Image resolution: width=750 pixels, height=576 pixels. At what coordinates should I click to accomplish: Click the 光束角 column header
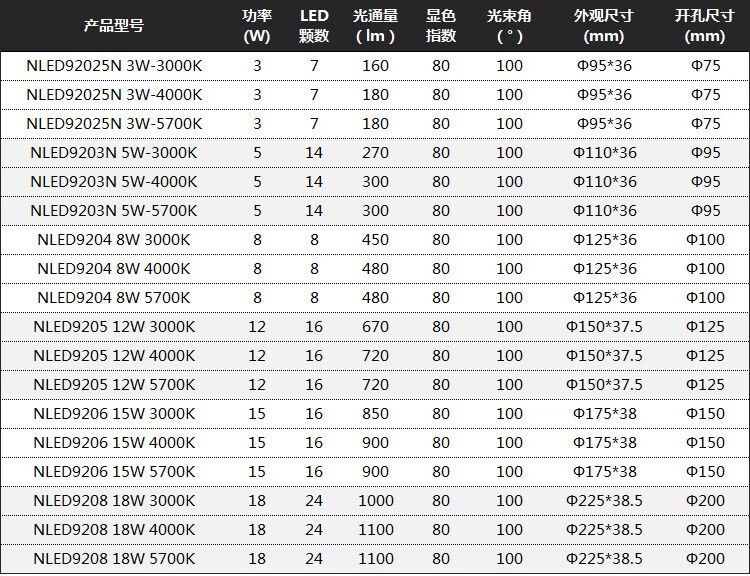tap(509, 26)
